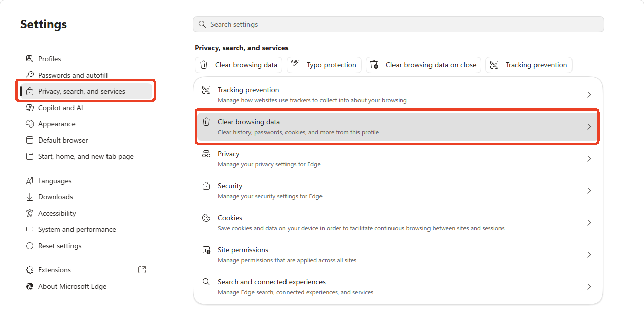The height and width of the screenshot is (311, 644).
Task: Switch to Appearance settings
Action: [86, 124]
